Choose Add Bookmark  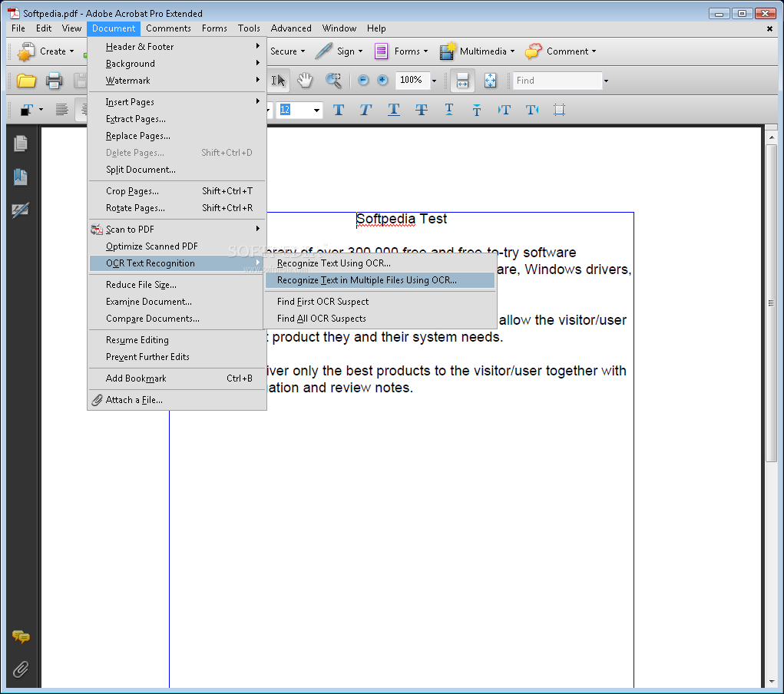177,378
